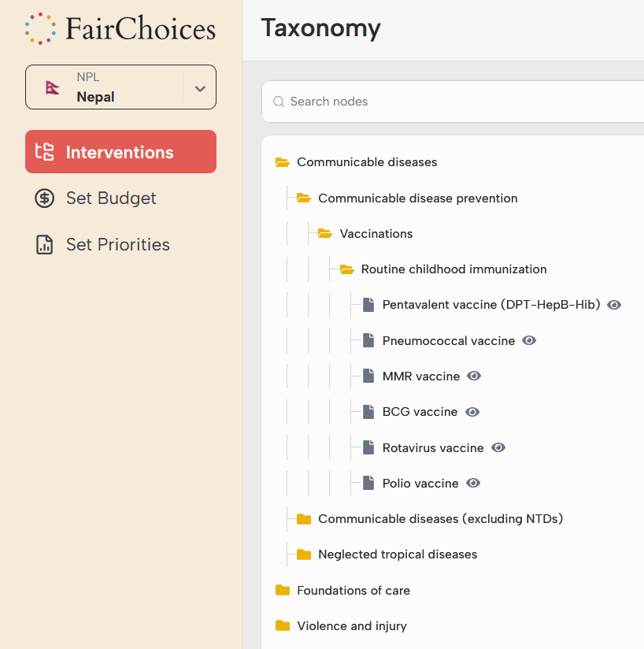Click into the Search nodes field

pos(457,102)
